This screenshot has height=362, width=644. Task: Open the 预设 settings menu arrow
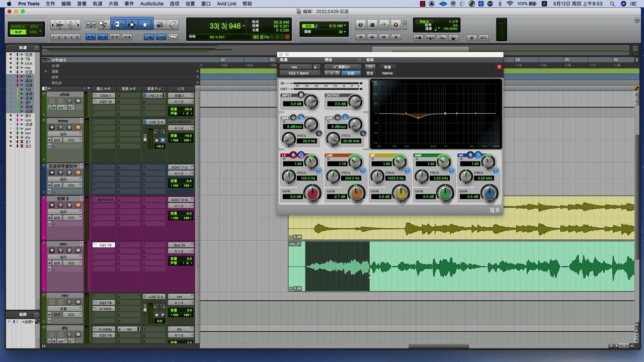(359, 60)
